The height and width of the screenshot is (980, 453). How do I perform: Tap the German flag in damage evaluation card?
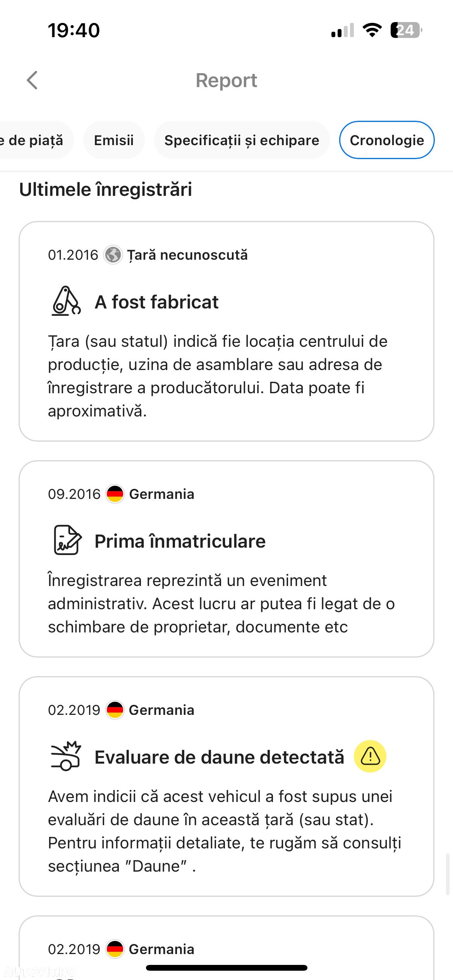point(115,710)
